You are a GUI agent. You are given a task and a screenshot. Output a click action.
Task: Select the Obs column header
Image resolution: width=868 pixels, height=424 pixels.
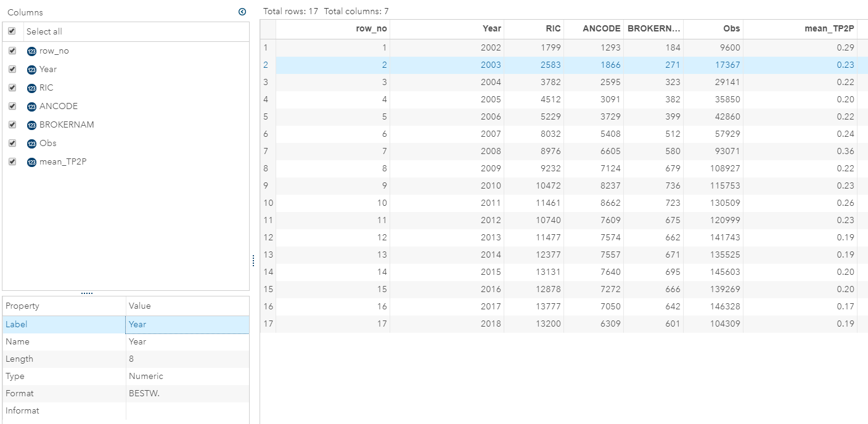(x=731, y=28)
